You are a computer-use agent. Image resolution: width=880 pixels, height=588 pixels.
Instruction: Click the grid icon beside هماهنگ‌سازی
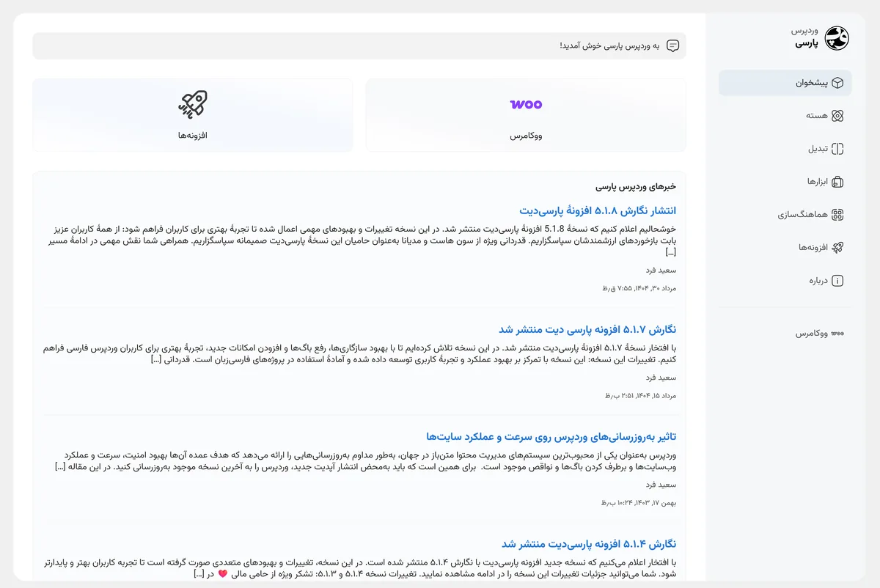coord(837,215)
